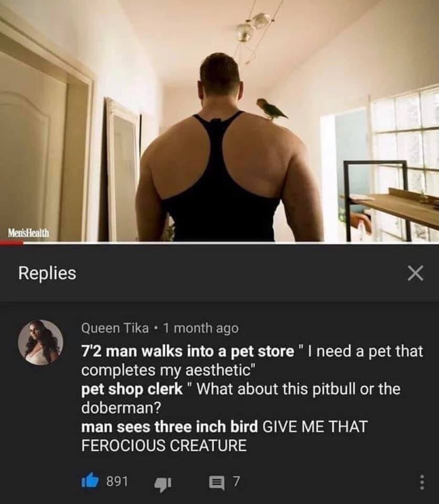This screenshot has height=504, width=439.
Task: Open the three-dot more options menu
Action: click(422, 482)
